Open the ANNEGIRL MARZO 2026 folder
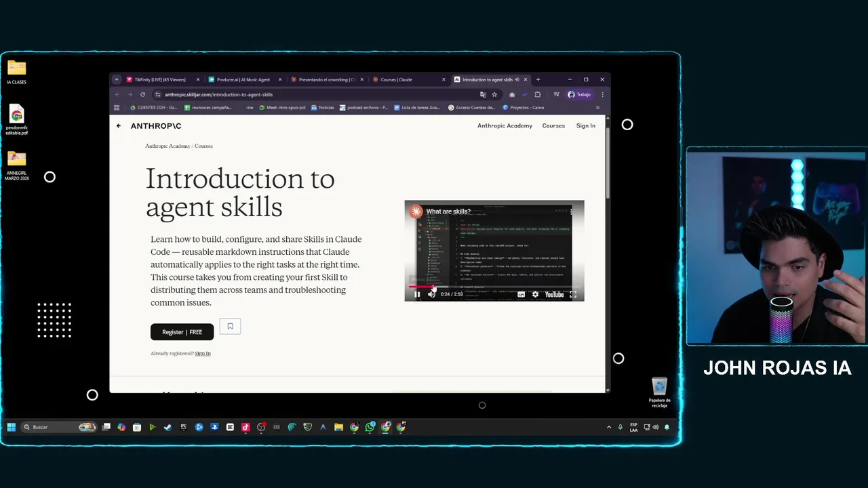 (16, 166)
